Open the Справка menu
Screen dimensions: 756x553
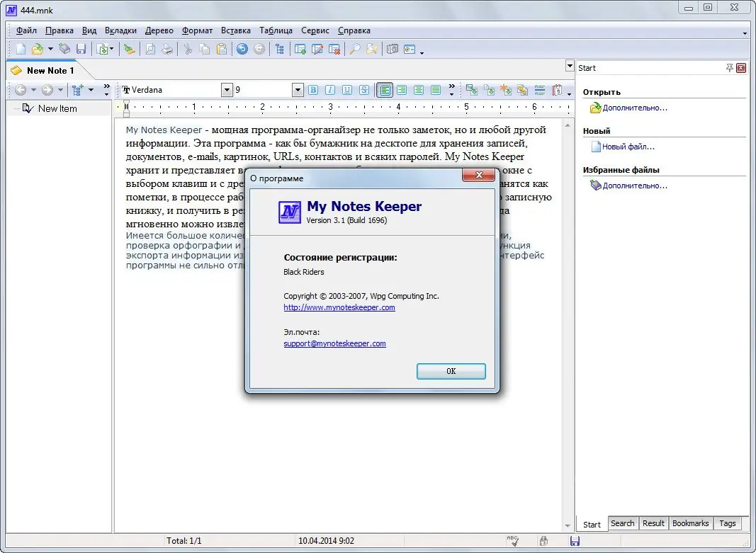354,30
